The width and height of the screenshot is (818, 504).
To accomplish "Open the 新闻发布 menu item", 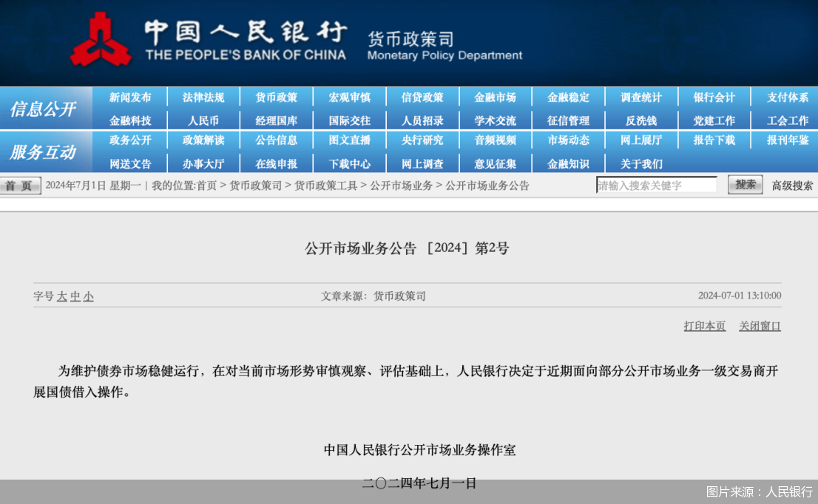I will click(x=130, y=98).
